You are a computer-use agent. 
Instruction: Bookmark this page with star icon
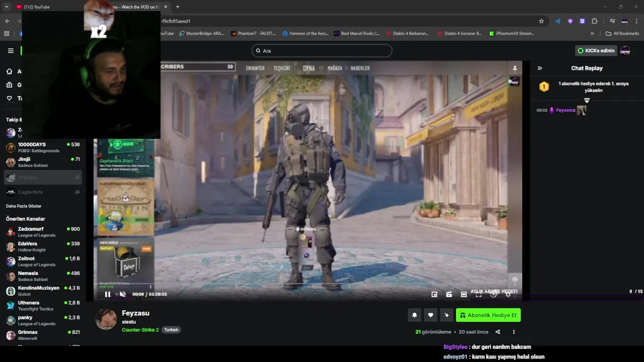[x=541, y=21]
